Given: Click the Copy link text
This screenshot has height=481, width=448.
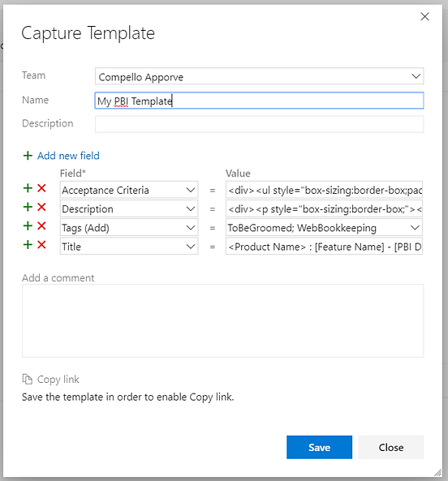Looking at the screenshot, I should [x=58, y=380].
